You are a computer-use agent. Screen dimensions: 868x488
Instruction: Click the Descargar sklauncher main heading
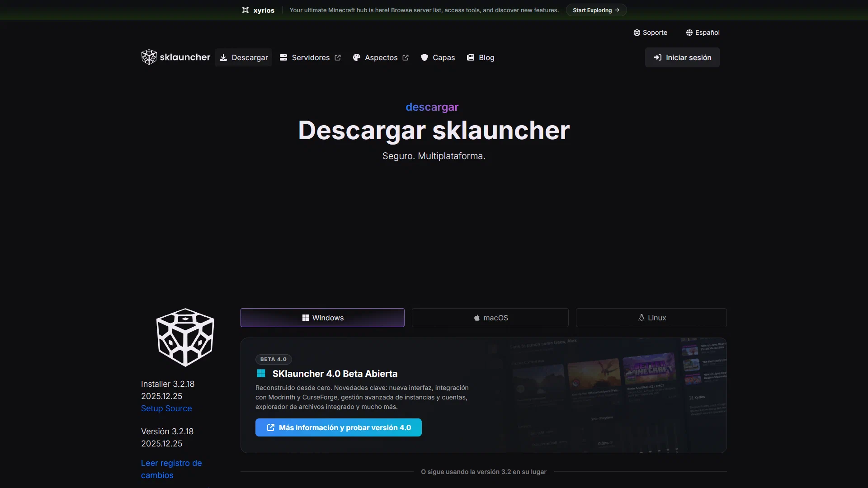[x=434, y=131]
